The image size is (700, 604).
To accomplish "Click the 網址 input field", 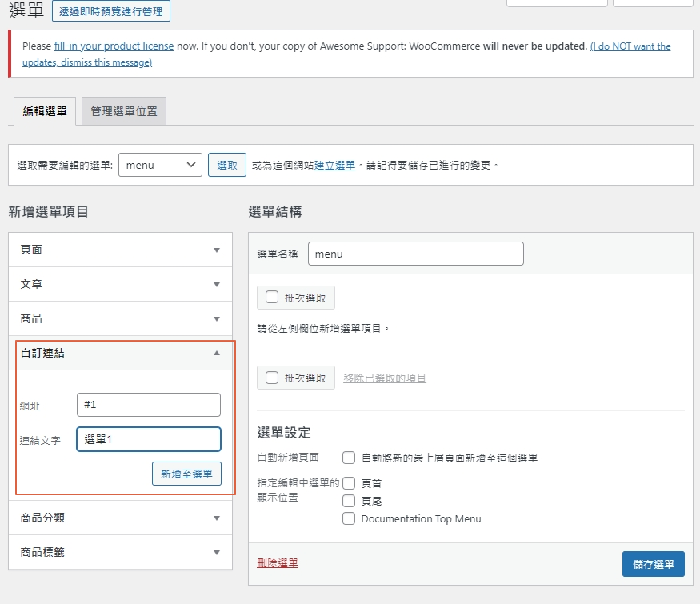I will pyautogui.click(x=148, y=405).
